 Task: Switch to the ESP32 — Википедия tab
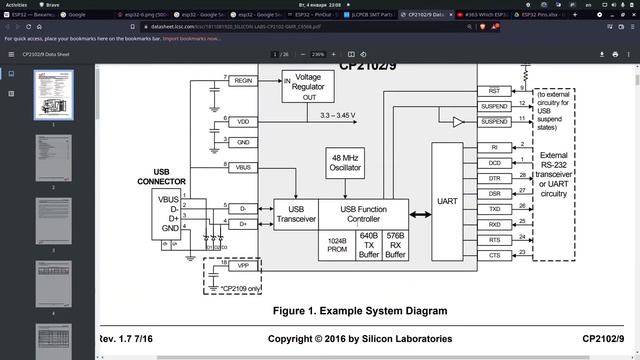29,15
